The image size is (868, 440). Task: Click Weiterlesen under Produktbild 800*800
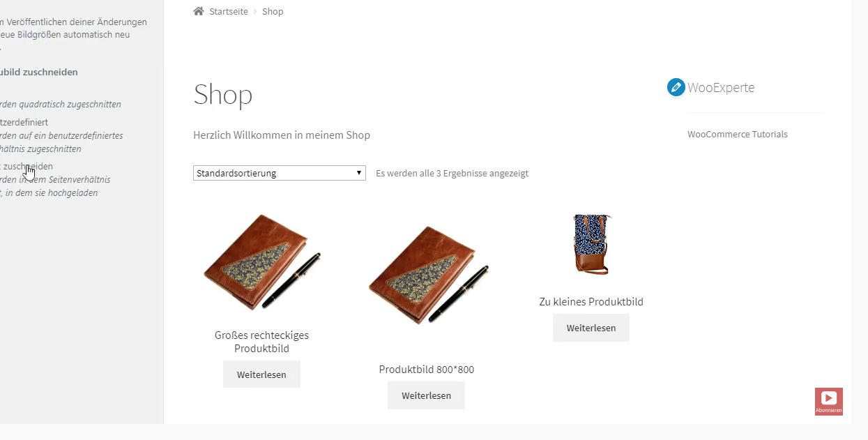(x=426, y=395)
